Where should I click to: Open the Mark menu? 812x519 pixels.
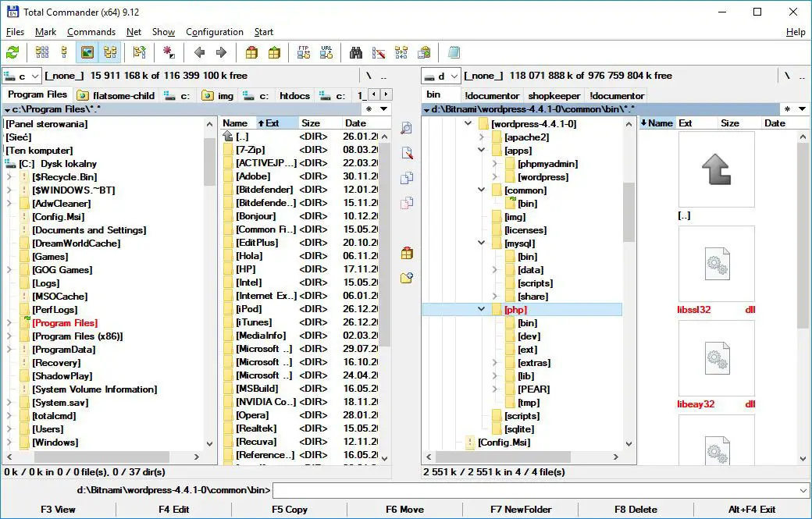(45, 32)
